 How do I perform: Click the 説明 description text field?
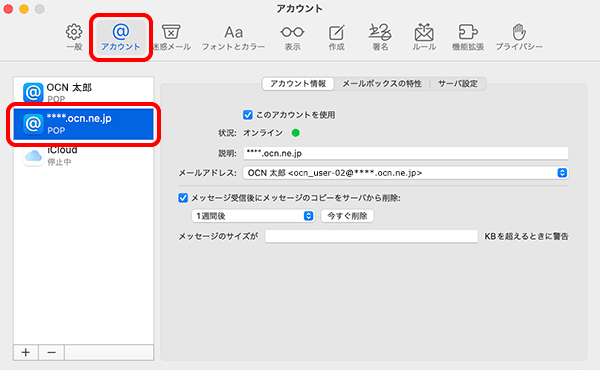(406, 153)
